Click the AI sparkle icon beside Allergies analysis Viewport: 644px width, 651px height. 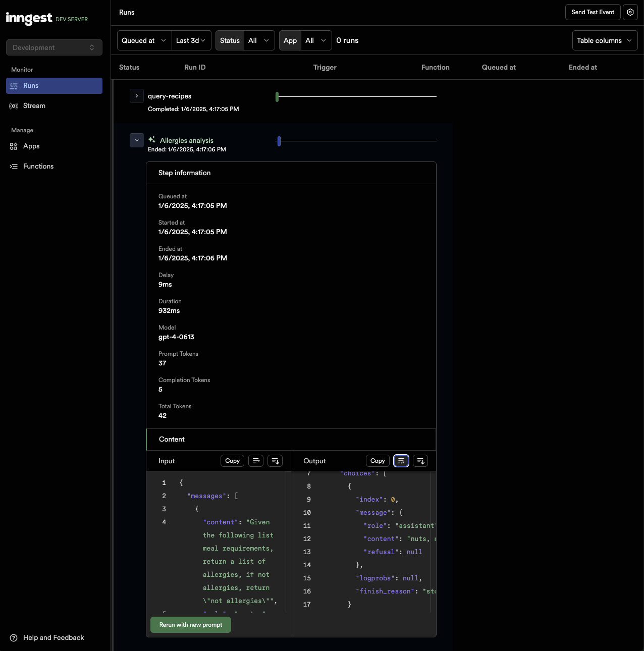(x=152, y=140)
